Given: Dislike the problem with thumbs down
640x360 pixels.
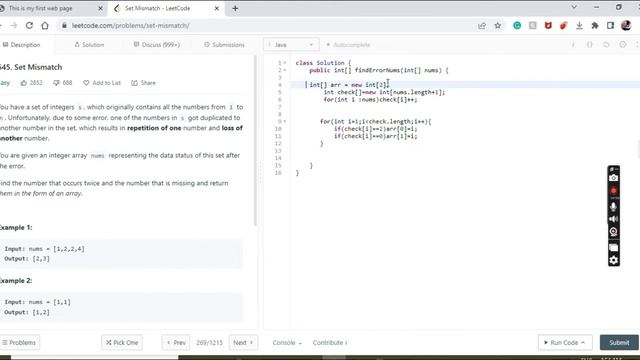Looking at the screenshot, I should (x=56, y=83).
